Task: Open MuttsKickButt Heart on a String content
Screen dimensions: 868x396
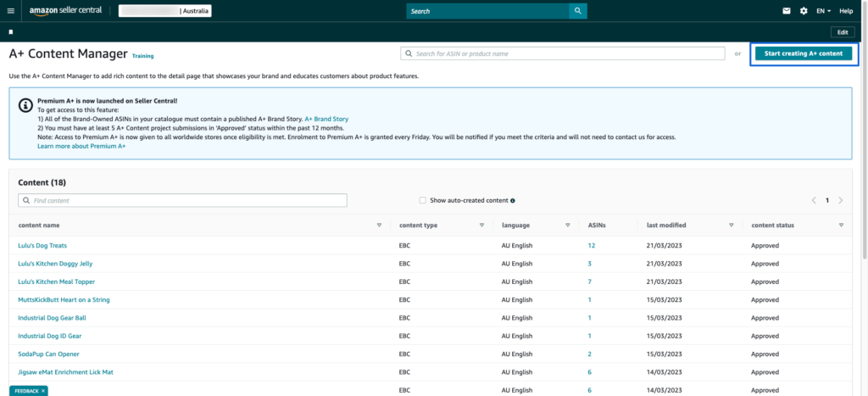Action: (64, 299)
